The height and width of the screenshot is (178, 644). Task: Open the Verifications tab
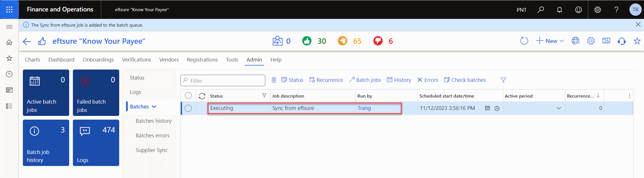[136, 60]
